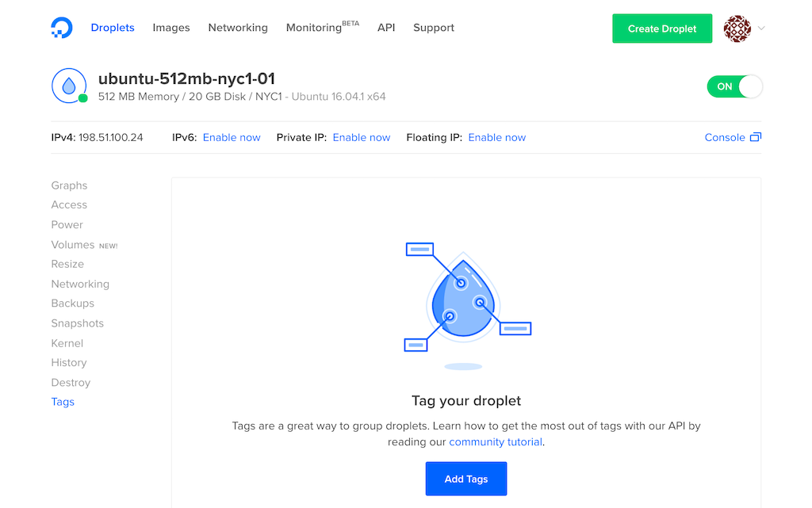Enable IPv6 for the droplet
812x508 pixels.
point(232,136)
